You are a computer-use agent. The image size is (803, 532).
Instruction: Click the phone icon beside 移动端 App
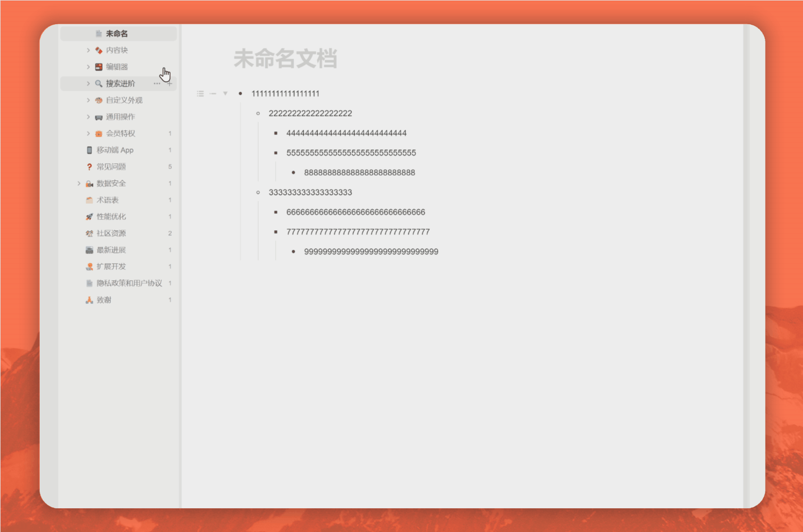tap(89, 150)
